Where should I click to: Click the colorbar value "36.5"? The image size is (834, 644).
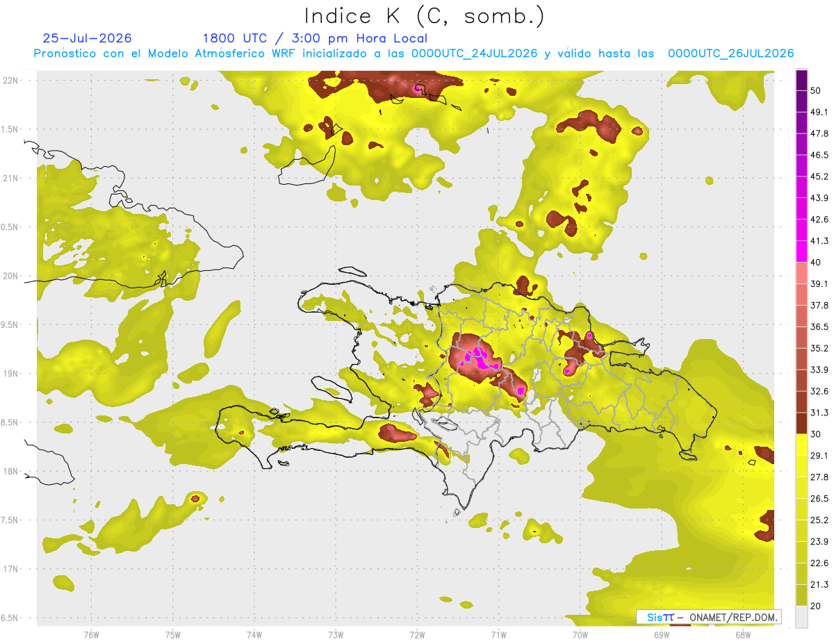(x=819, y=327)
